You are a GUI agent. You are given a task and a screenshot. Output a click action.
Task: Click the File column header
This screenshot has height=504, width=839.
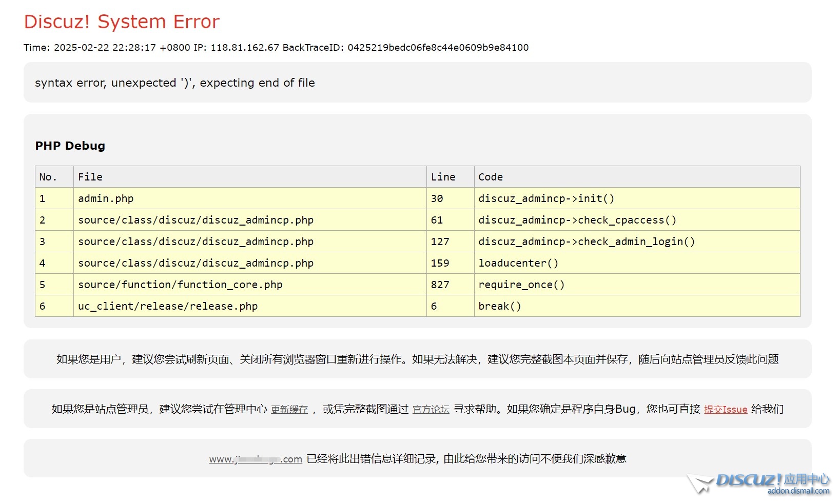(90, 177)
